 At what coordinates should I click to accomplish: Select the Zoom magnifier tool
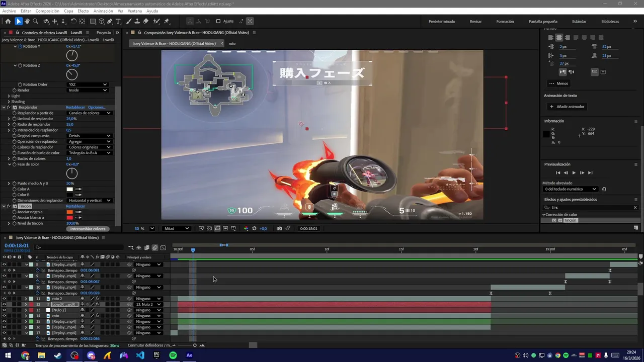click(x=36, y=21)
